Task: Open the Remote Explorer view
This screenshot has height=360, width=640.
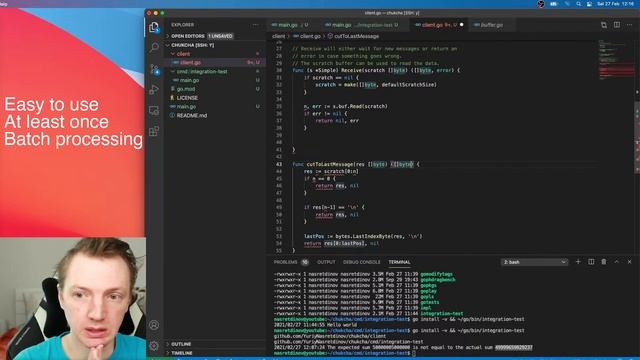Action: pyautogui.click(x=154, y=110)
